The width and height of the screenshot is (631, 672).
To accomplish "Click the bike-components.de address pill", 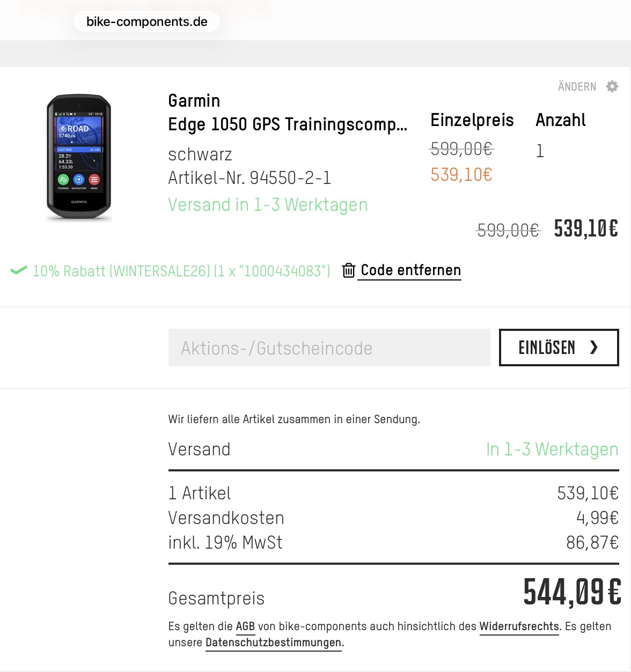I will click(146, 22).
